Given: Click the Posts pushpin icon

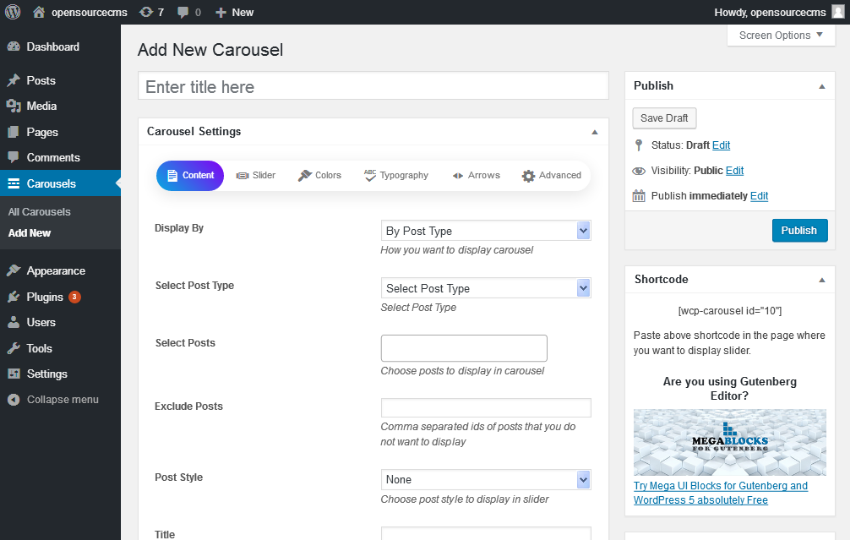Looking at the screenshot, I should (x=14, y=80).
